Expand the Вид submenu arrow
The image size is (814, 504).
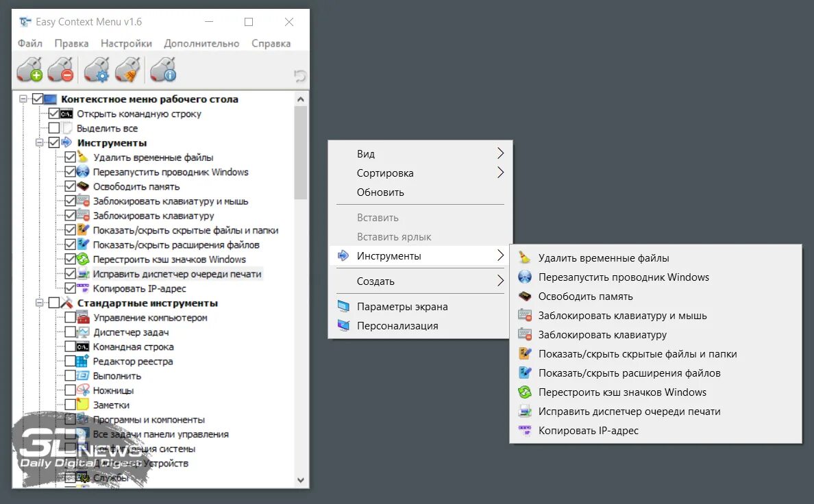(x=500, y=153)
